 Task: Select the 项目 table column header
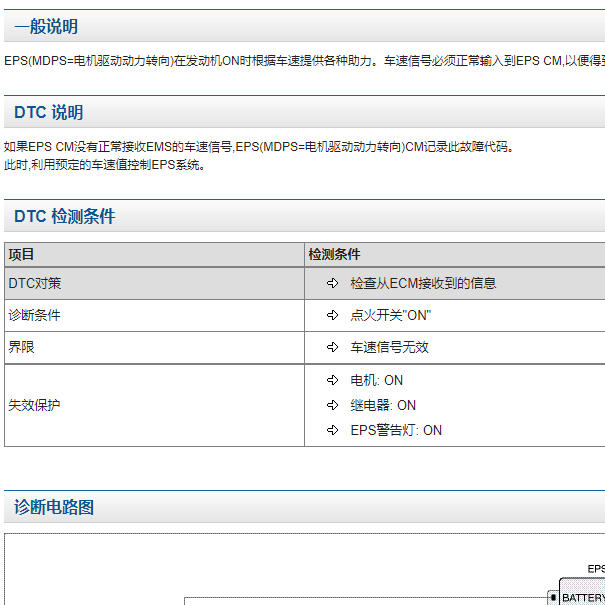click(154, 255)
